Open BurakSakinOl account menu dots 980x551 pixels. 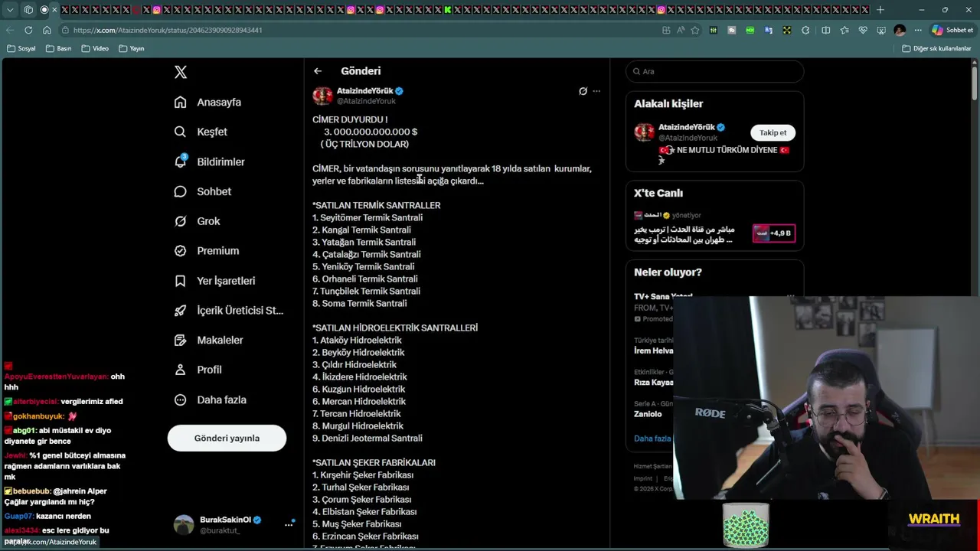[x=289, y=524]
